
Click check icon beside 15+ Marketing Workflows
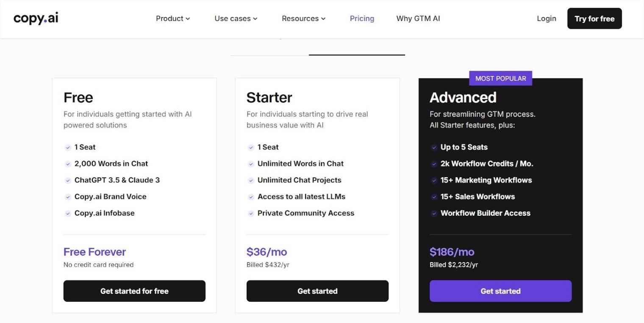point(434,181)
